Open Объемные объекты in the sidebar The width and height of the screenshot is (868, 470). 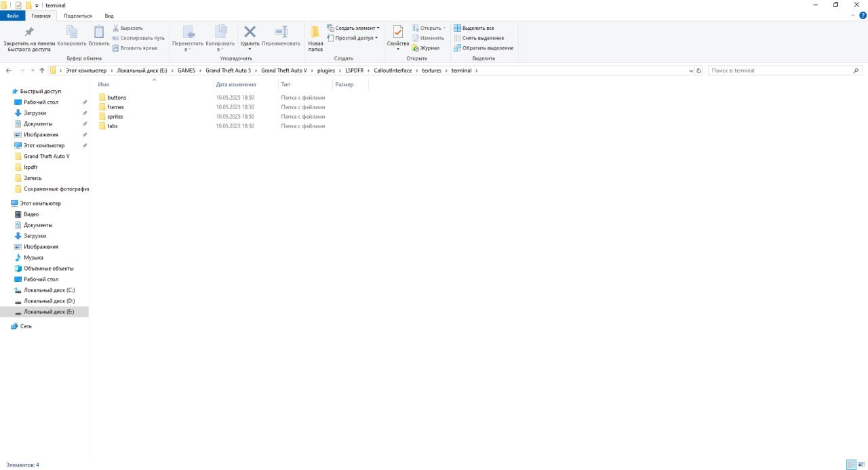click(x=48, y=269)
